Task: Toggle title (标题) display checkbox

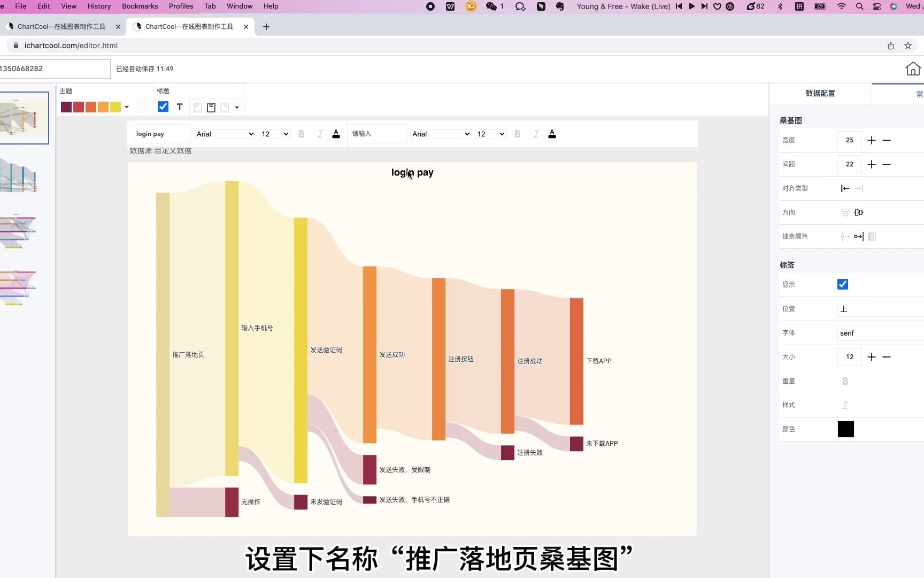Action: tap(163, 107)
